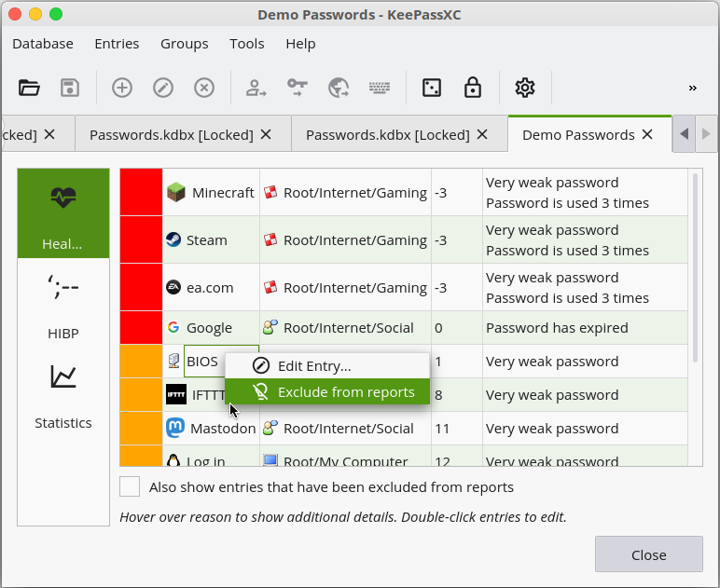Close the Demo Passwords tab
Viewport: 720px width, 588px height.
[x=647, y=134]
